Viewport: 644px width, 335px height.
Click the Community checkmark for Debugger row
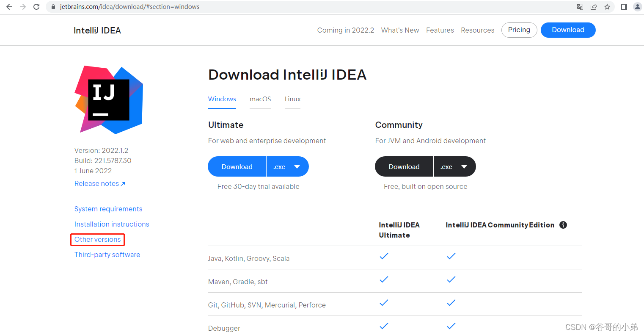(x=451, y=326)
